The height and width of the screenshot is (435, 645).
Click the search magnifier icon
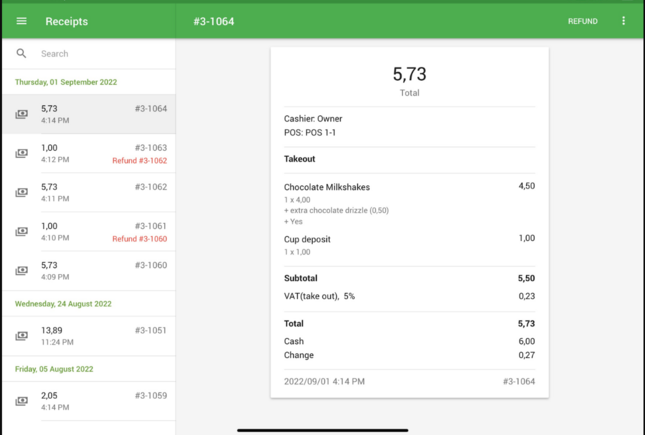click(22, 54)
